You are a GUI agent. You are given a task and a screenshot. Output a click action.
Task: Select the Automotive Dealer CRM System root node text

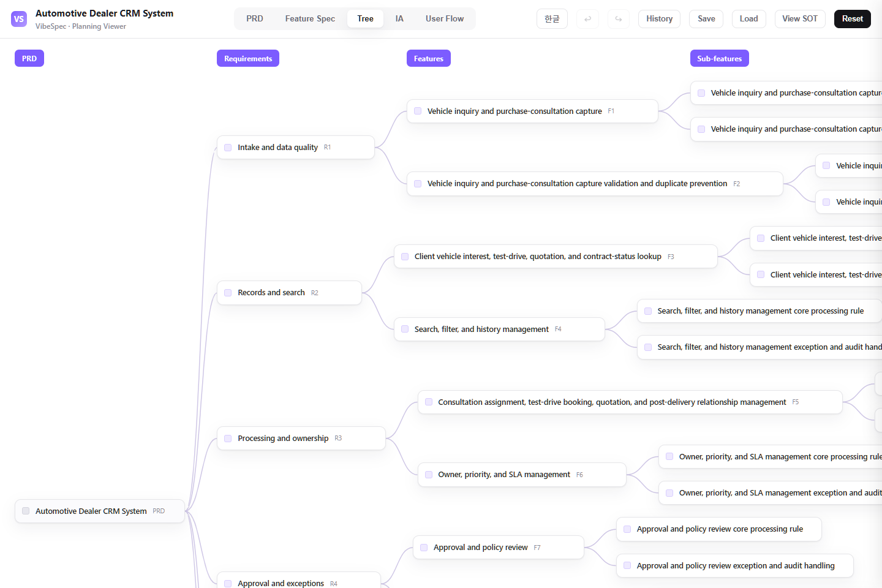(91, 511)
